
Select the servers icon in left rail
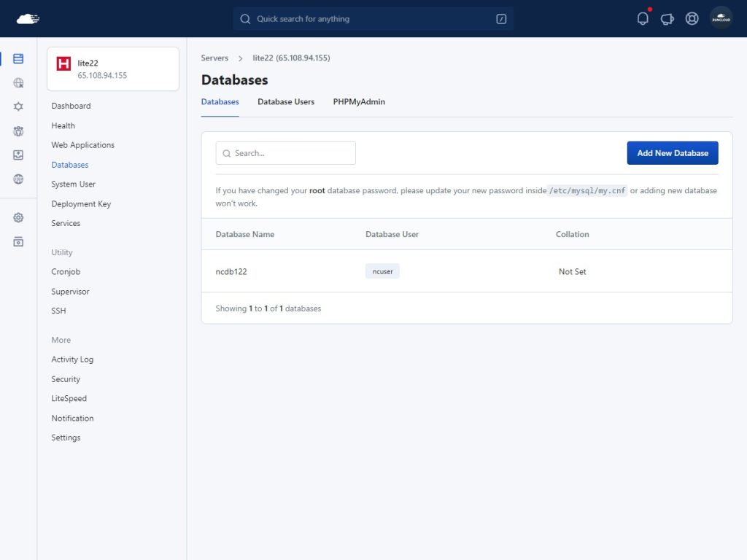[x=18, y=59]
